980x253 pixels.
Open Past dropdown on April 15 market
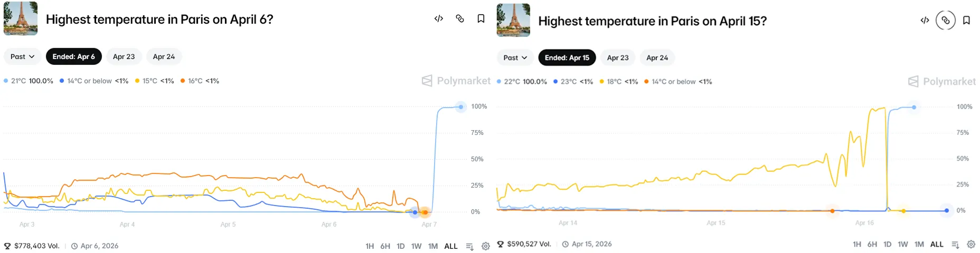515,58
